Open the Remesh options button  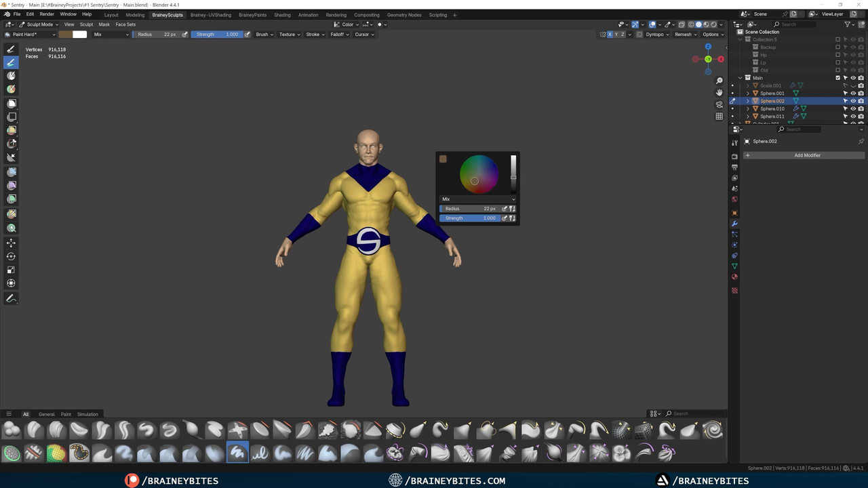click(x=686, y=35)
